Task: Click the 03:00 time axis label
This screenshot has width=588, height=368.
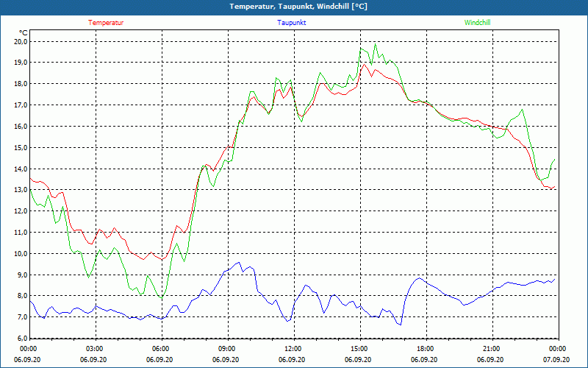Action: [x=96, y=349]
